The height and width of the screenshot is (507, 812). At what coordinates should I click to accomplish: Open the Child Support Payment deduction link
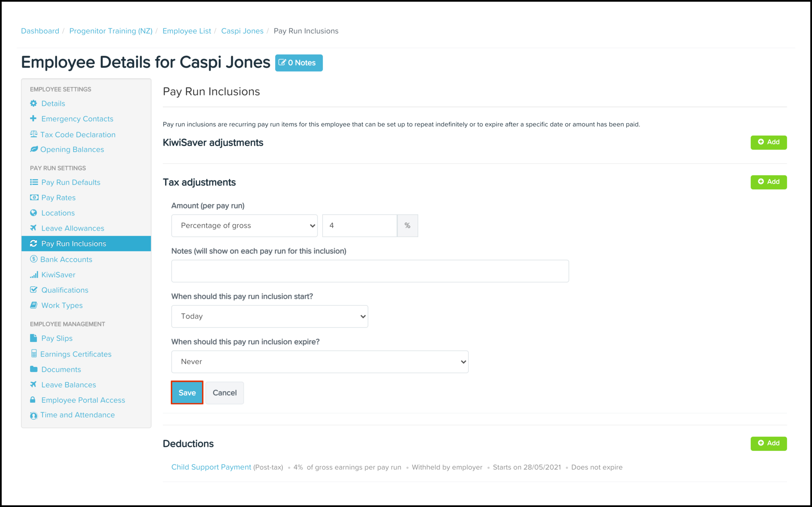(211, 467)
